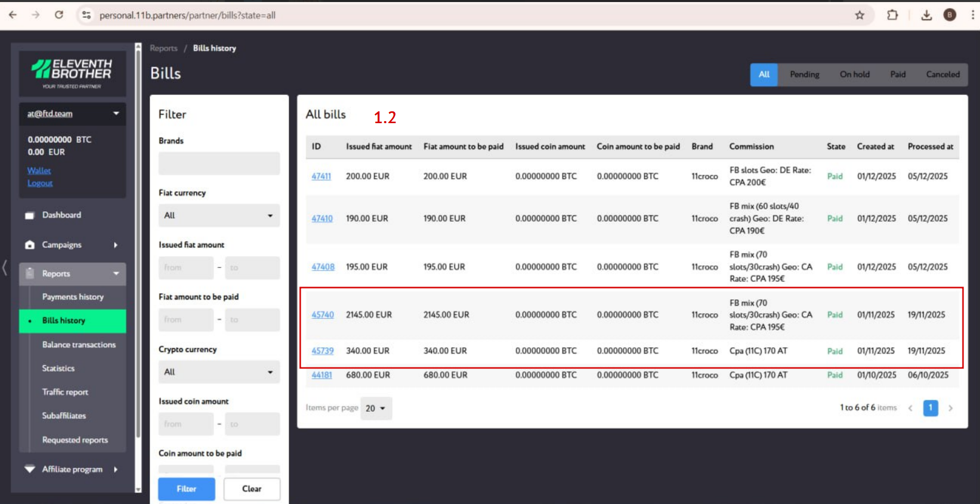980x504 pixels.
Task: Click the Logout link
Action: tap(40, 183)
